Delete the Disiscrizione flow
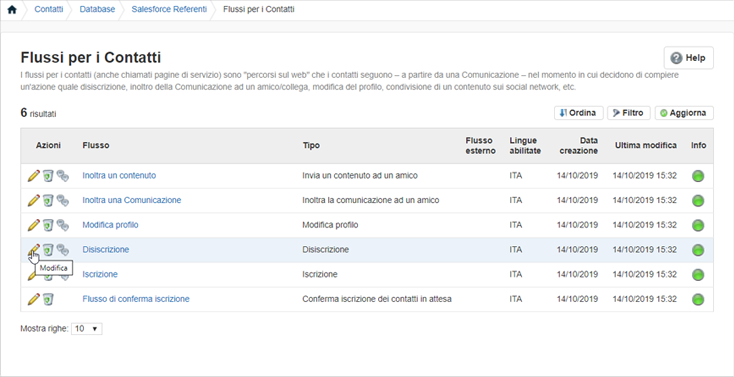This screenshot has width=734, height=377. tap(48, 251)
